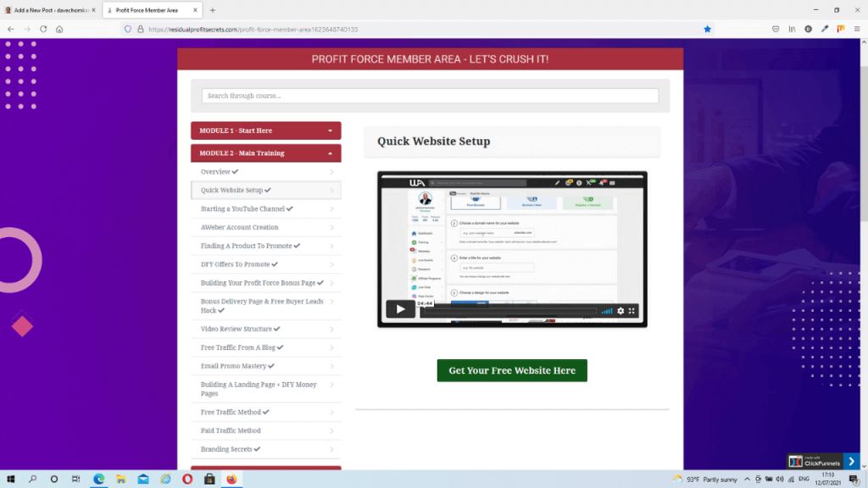This screenshot has width=868, height=488.
Task: Go forward with browser forward arrow
Action: (x=26, y=30)
